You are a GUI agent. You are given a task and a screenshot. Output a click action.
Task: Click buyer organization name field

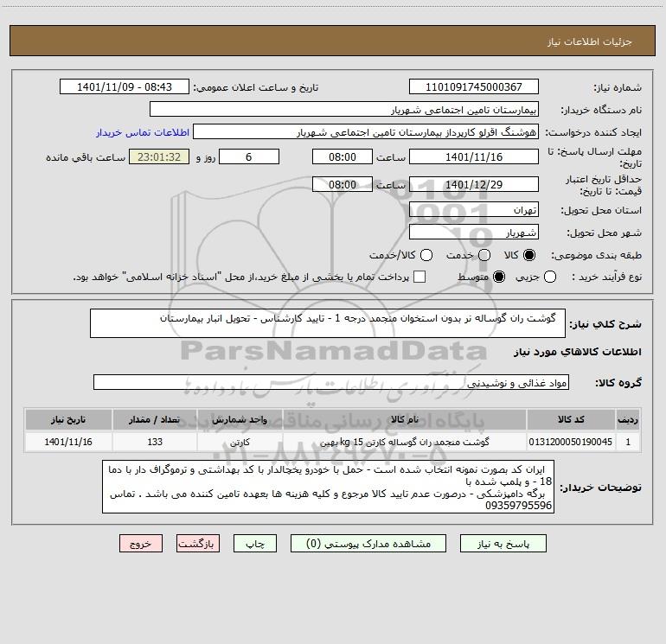click(x=344, y=109)
